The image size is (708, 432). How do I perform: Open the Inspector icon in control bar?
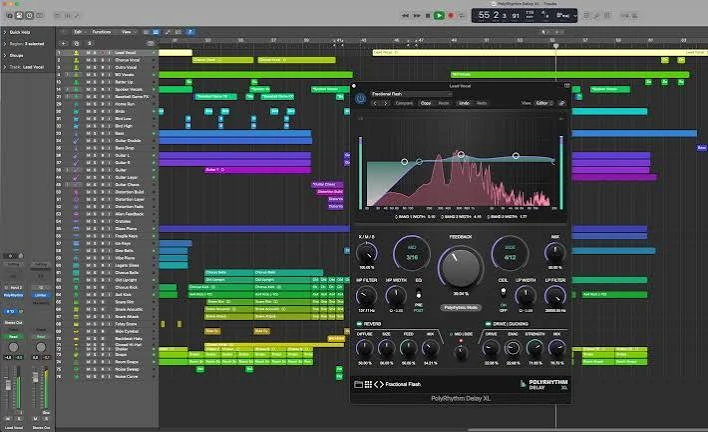(19, 15)
